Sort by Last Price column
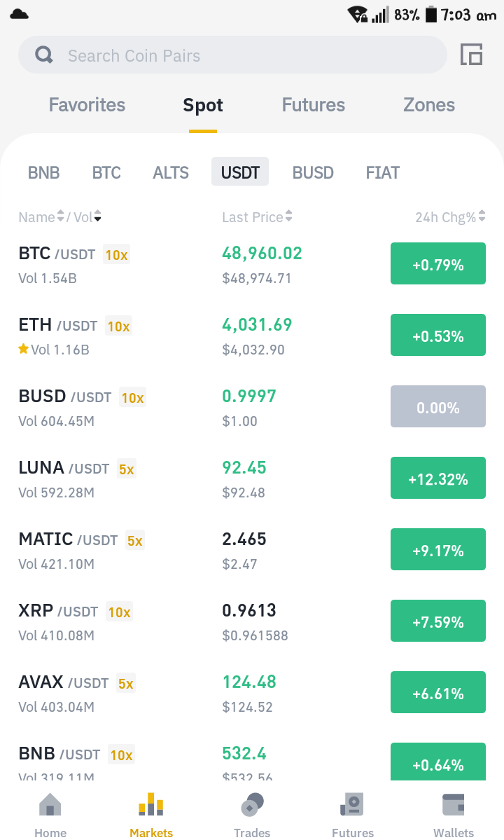This screenshot has width=504, height=840. tap(257, 216)
